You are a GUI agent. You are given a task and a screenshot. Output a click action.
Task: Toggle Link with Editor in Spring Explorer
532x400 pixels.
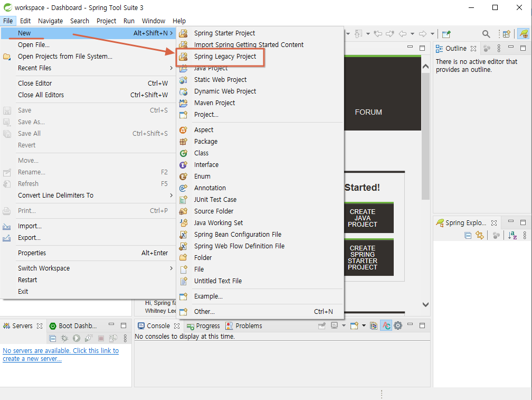(x=480, y=235)
